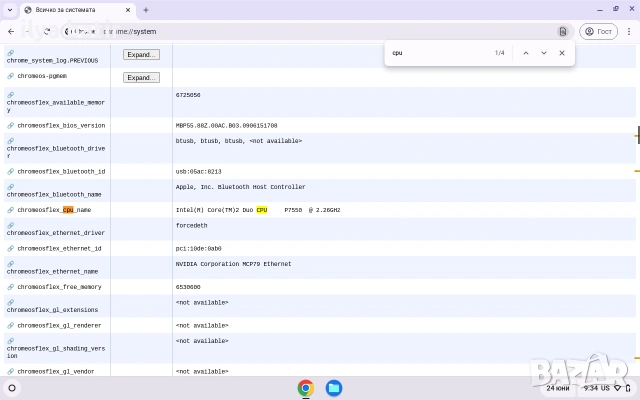The height and width of the screenshot is (400, 640).
Task: Select the system info browser tab
Action: pyautogui.click(x=78, y=10)
